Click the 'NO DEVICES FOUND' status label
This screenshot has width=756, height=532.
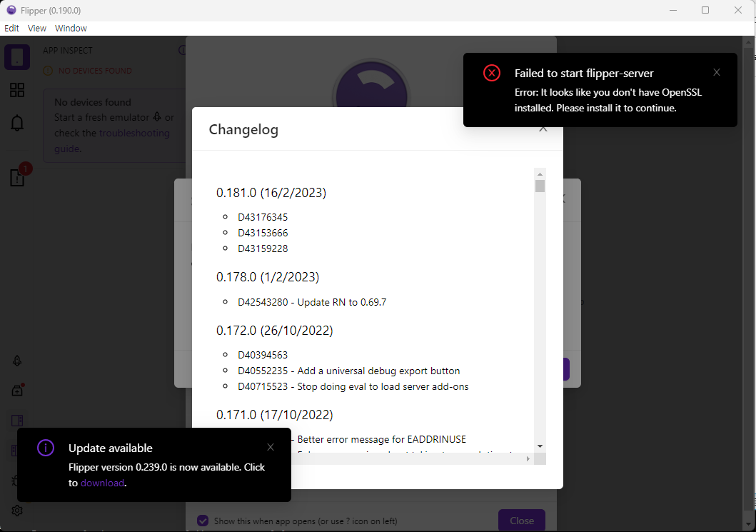coord(95,71)
